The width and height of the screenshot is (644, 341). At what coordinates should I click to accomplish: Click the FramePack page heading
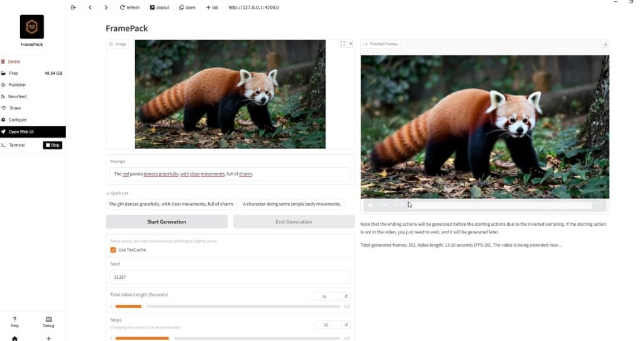point(126,28)
